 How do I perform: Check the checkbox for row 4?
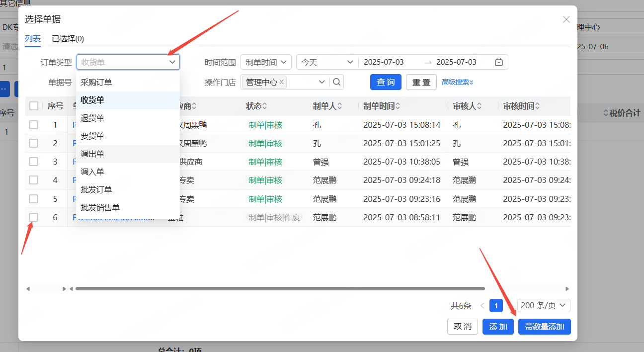[x=33, y=180]
